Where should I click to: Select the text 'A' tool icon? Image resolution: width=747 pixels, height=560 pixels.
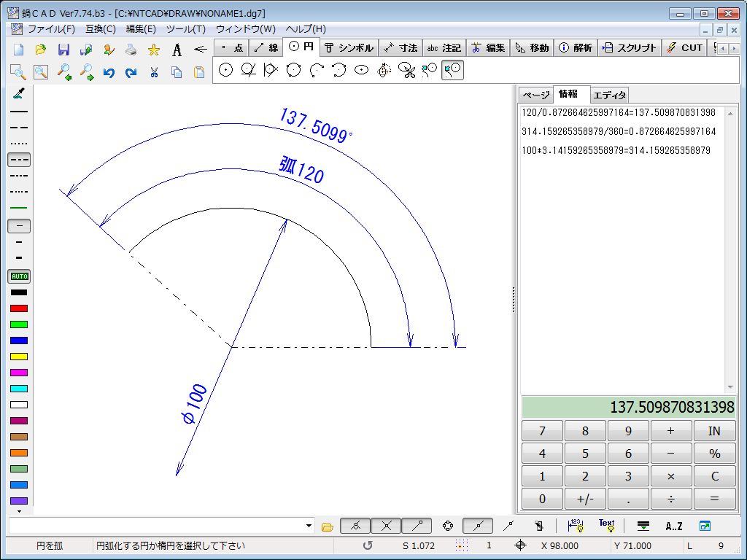click(x=177, y=49)
